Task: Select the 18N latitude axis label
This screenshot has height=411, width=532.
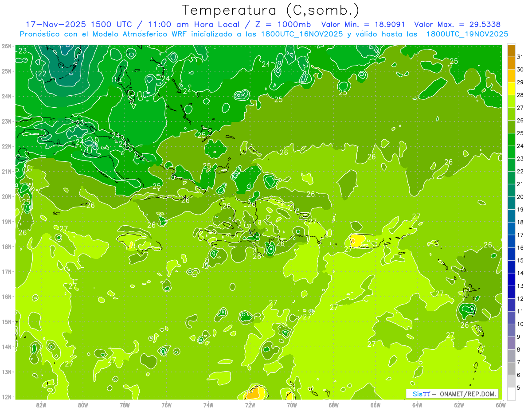Action: (7, 247)
